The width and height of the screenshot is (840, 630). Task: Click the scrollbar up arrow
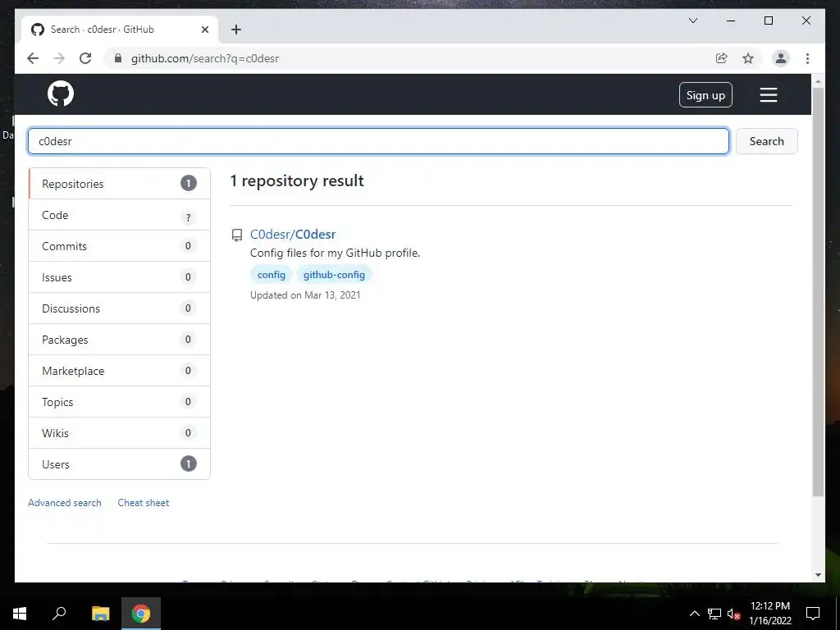818,81
